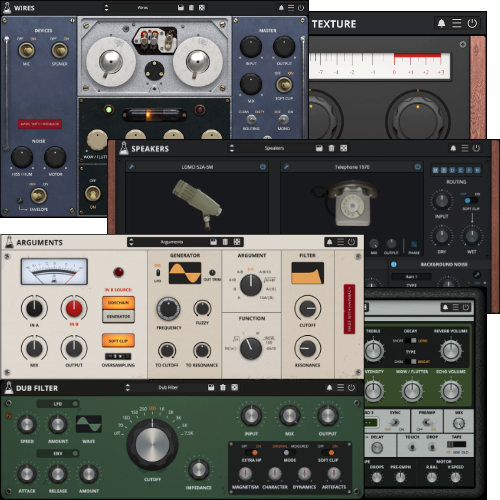Image resolution: width=500 pixels, height=500 pixels.
Task: Toggle the Soft Clip switch in Wires Master
Action: [284, 85]
